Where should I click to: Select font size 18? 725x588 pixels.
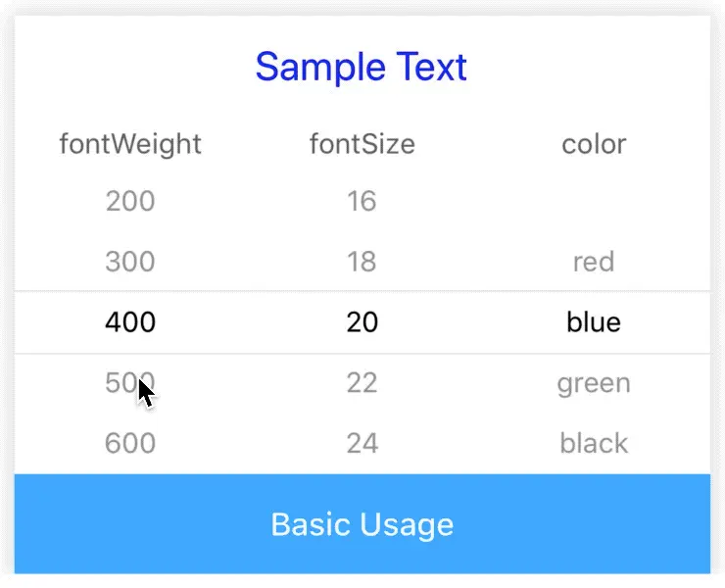pos(362,262)
